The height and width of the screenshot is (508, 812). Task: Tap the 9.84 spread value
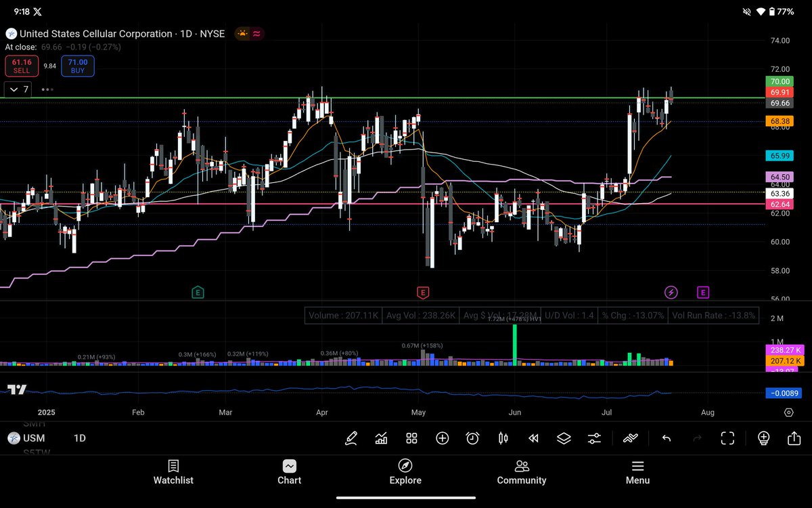click(x=50, y=66)
